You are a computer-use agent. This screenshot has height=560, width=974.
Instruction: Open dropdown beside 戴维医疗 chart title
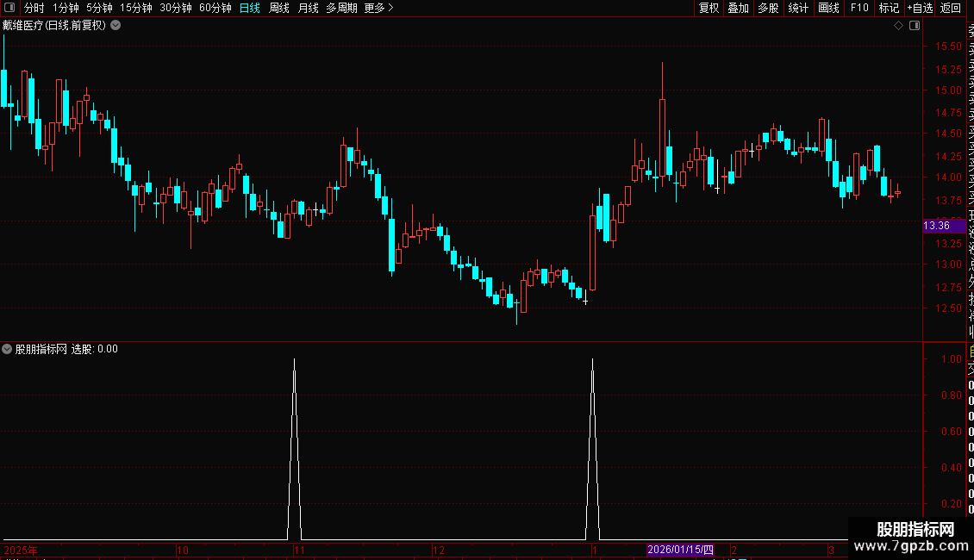pos(116,26)
